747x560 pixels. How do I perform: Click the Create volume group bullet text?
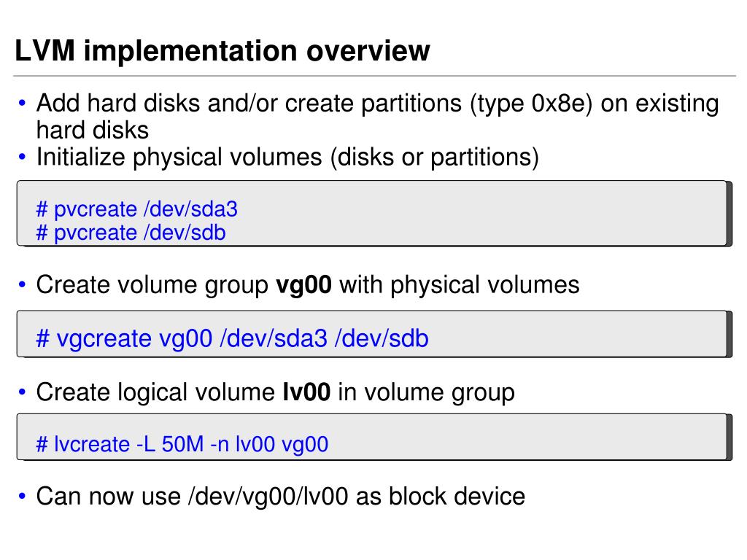pos(308,285)
